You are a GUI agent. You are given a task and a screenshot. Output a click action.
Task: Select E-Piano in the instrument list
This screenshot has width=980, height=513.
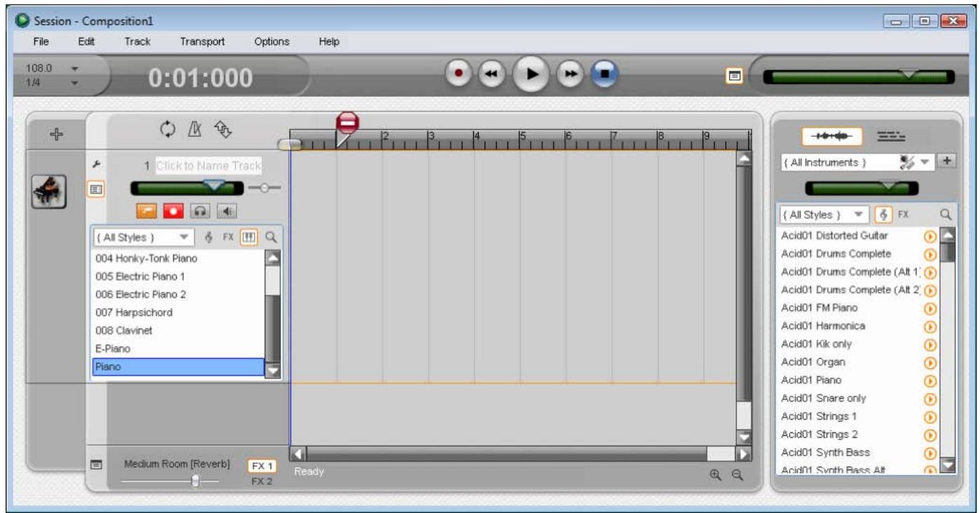(178, 348)
